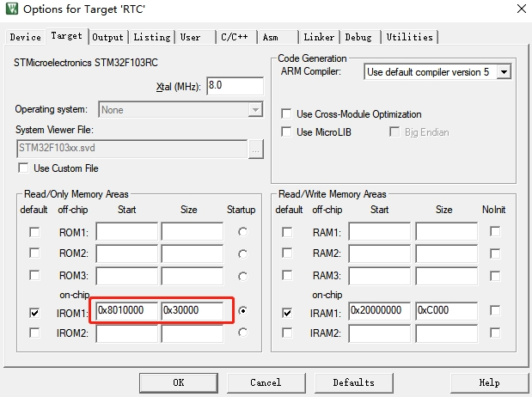The image size is (532, 397).
Task: Click the System Viewer File browse button
Action: click(255, 148)
